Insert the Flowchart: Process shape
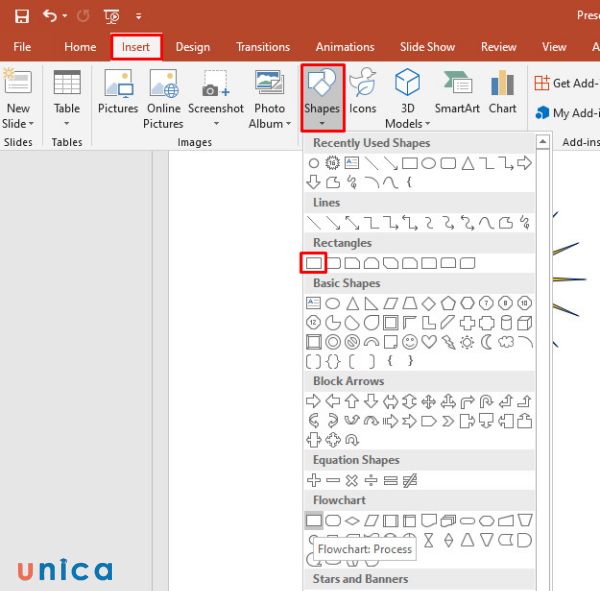This screenshot has width=600, height=591. (x=314, y=520)
